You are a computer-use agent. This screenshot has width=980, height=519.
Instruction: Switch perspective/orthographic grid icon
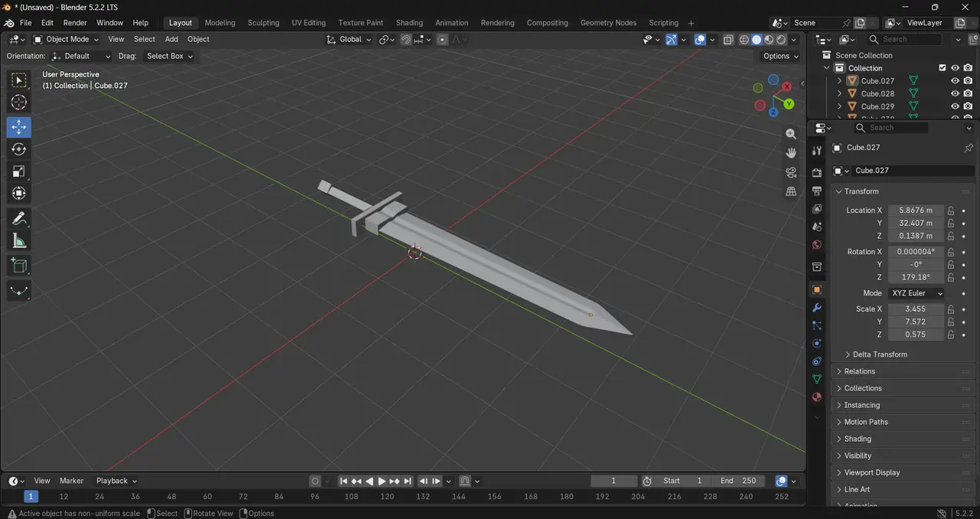pyautogui.click(x=791, y=191)
